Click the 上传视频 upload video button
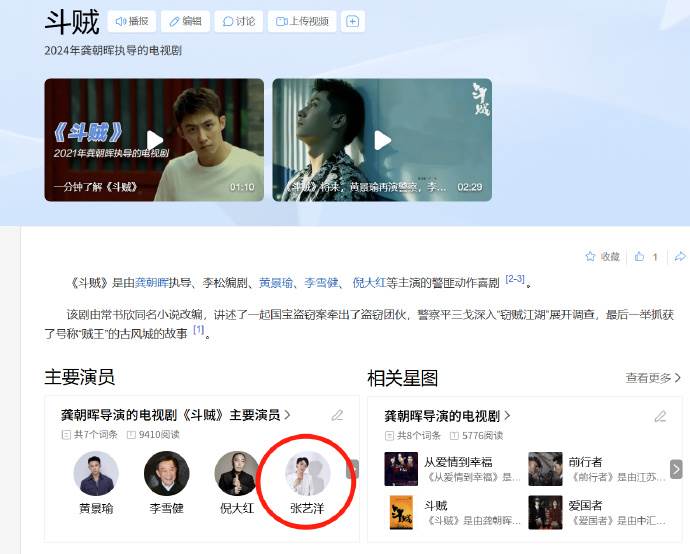Screen dimensions: 690x554 click(302, 21)
